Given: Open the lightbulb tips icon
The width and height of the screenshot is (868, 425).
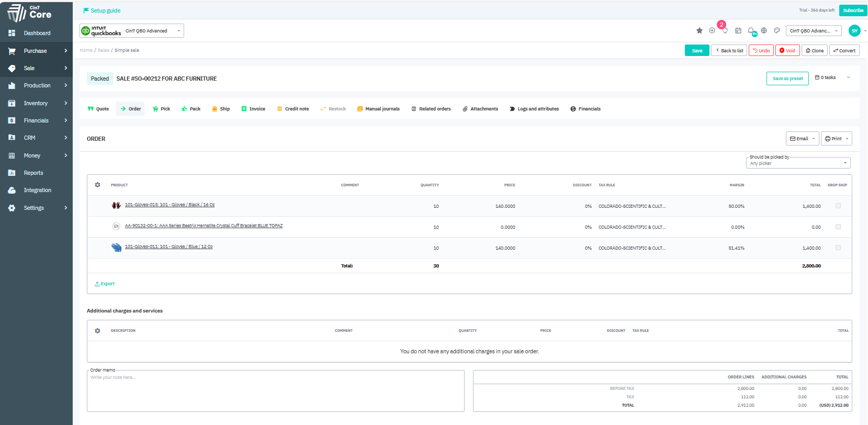Looking at the screenshot, I should click(725, 30).
